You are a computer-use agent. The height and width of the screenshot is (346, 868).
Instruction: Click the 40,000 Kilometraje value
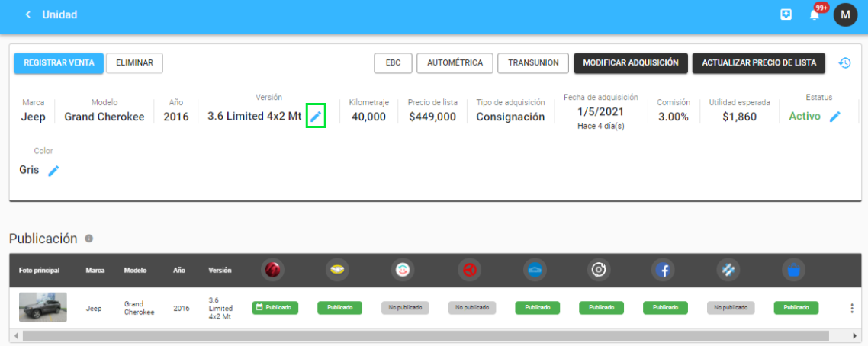tap(368, 117)
